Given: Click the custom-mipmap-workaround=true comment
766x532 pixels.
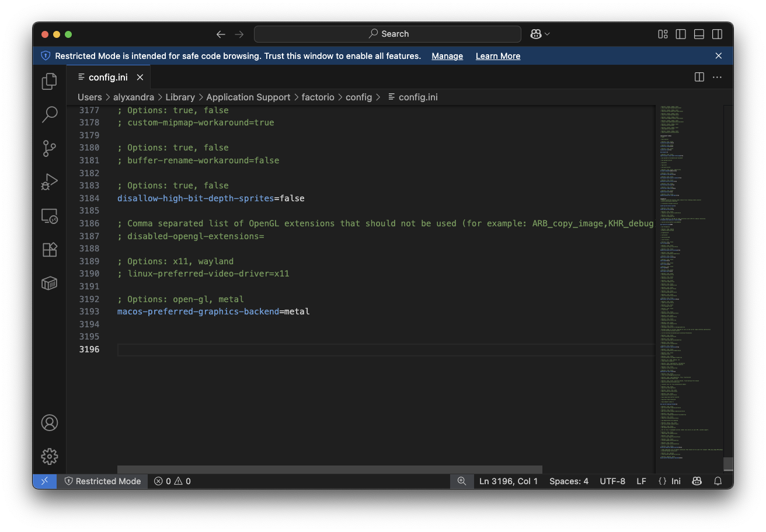Looking at the screenshot, I should (196, 123).
